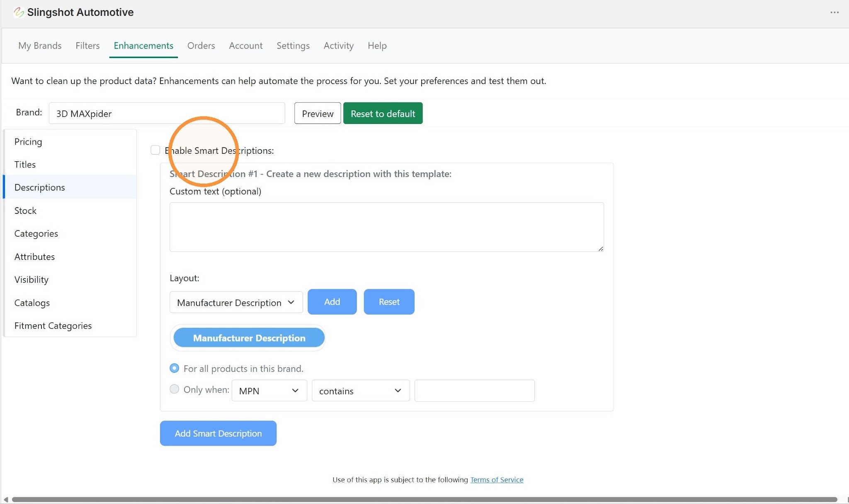Open Visibility enhancement section
Screen dimensions: 849x504
point(70,279)
